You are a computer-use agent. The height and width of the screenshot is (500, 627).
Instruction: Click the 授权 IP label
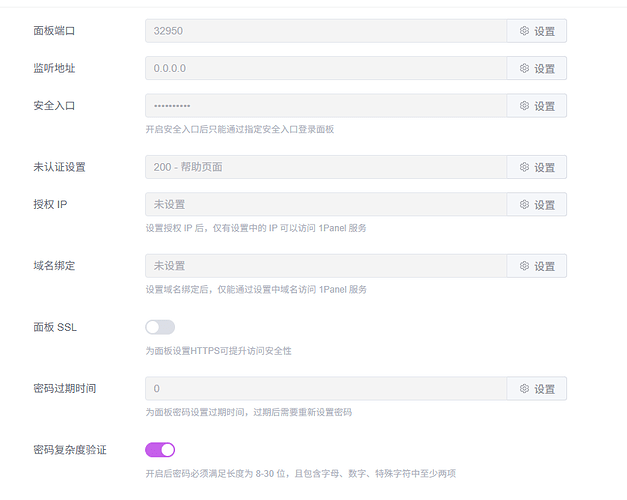50,204
